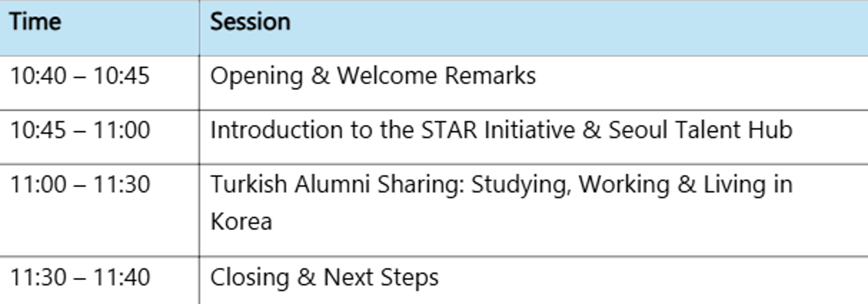Click the words Next Steps
Screen dimensions: 868x304
(x=381, y=277)
